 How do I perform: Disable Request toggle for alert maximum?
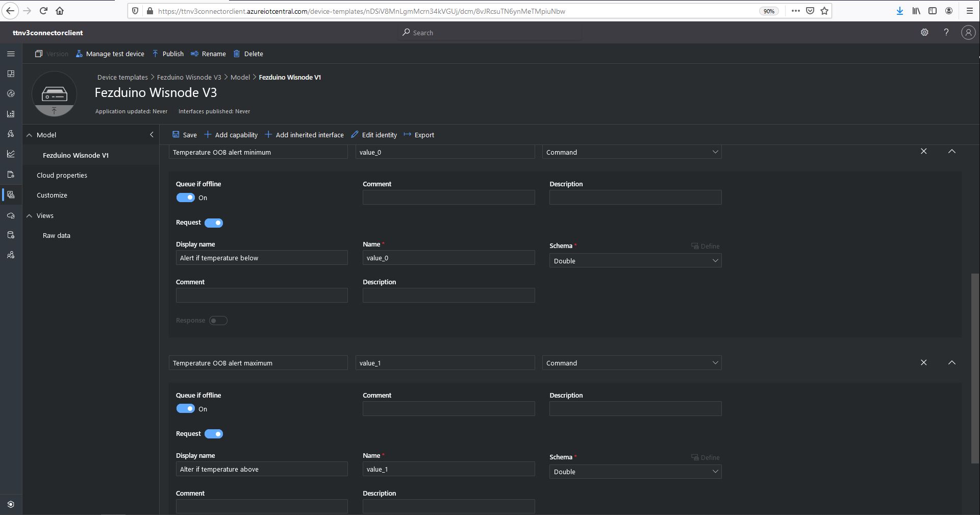tap(214, 434)
